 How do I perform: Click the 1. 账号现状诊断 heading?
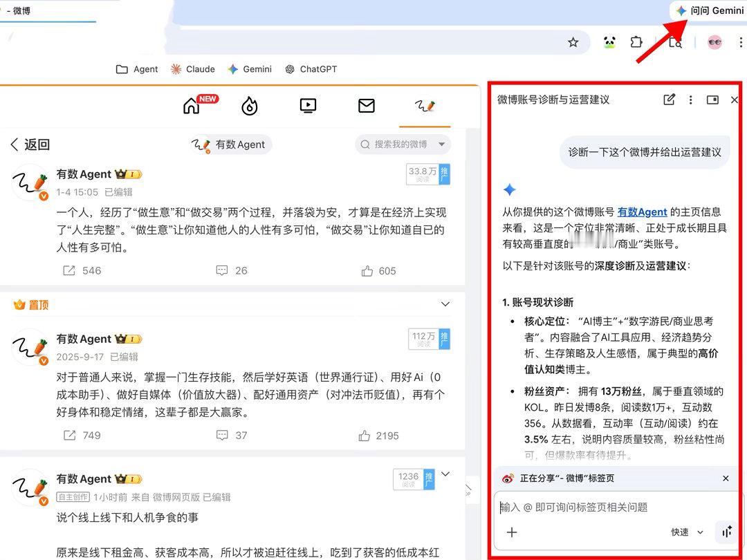pos(538,302)
